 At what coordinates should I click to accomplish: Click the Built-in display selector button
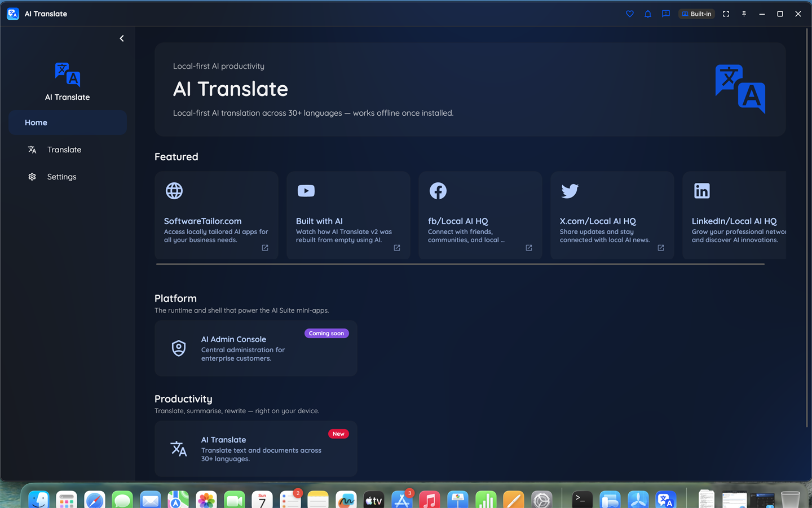coord(696,14)
